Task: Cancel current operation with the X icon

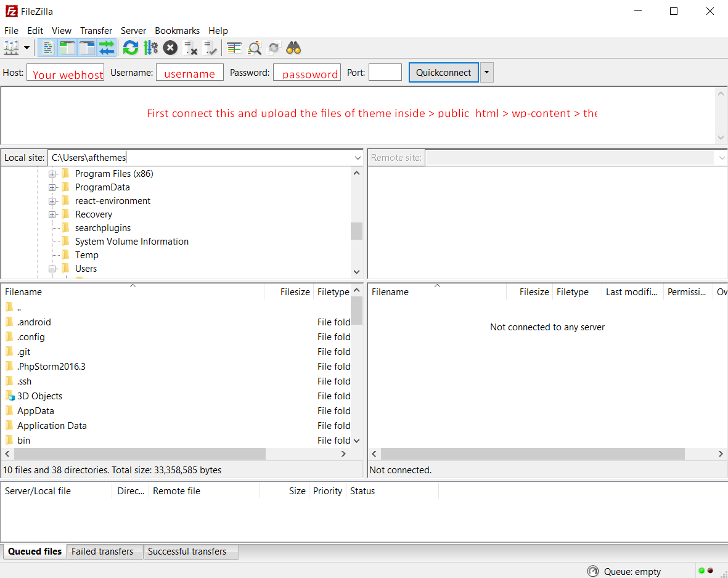Action: 170,48
